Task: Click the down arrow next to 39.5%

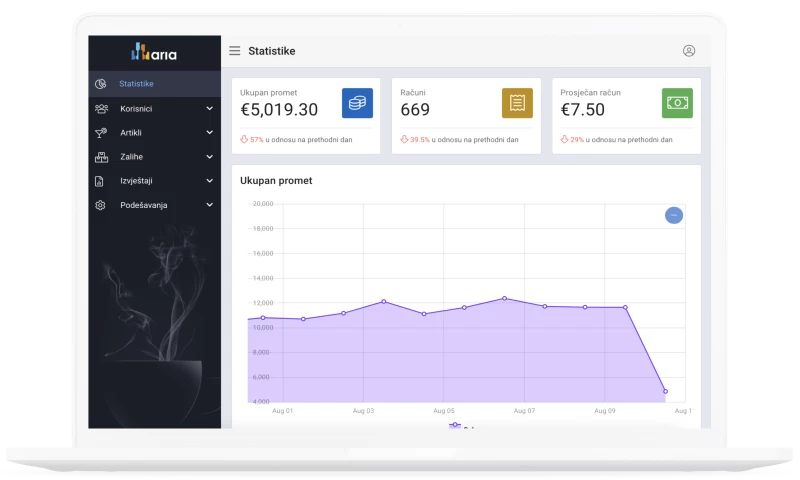Action: click(404, 139)
